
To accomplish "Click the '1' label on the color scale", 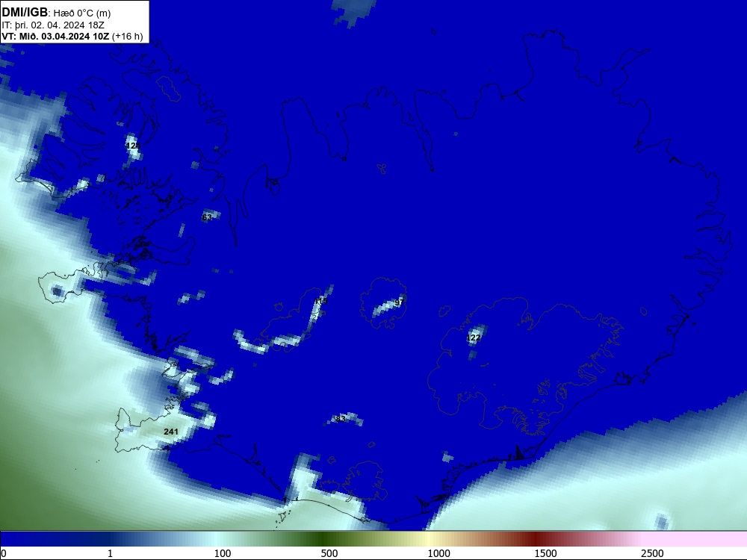I will coord(110,553).
